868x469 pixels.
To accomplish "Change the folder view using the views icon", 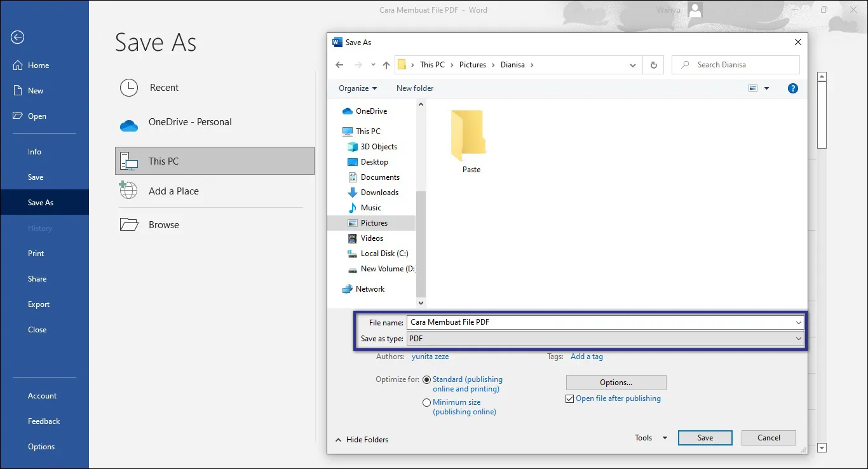I will [x=754, y=88].
